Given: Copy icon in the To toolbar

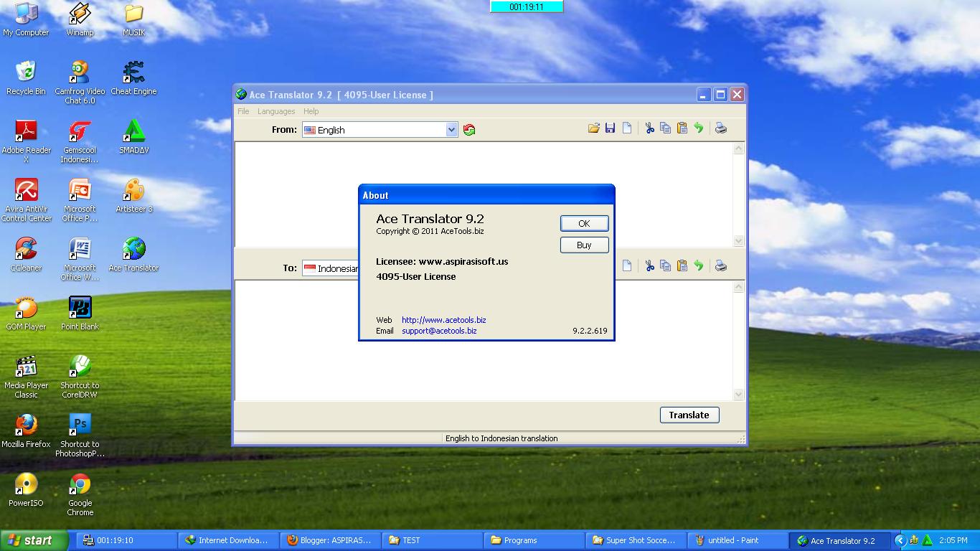Looking at the screenshot, I should click(666, 266).
